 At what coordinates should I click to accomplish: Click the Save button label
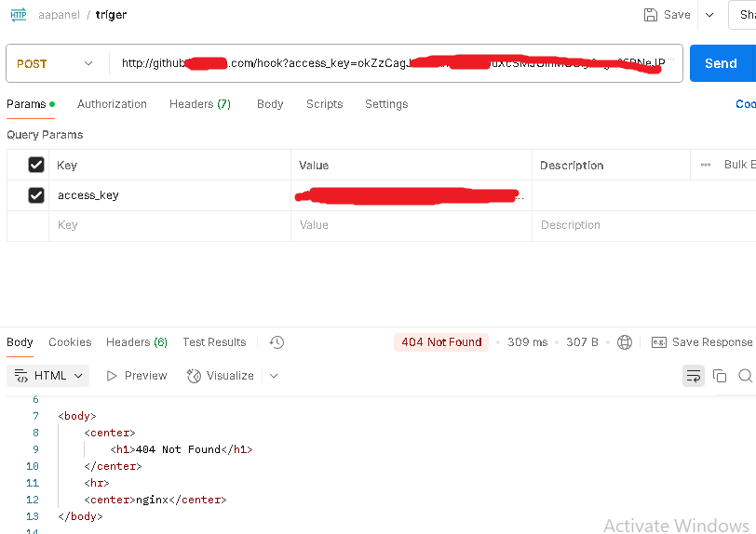(677, 15)
